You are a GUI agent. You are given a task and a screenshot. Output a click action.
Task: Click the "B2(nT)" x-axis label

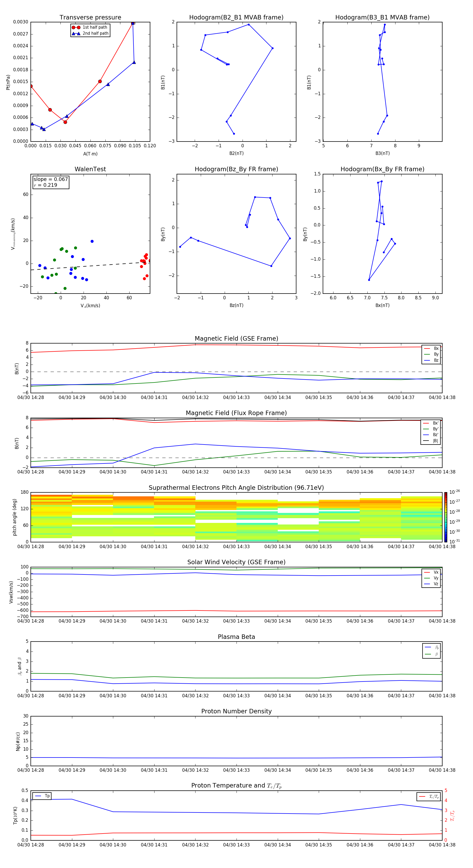[236, 153]
